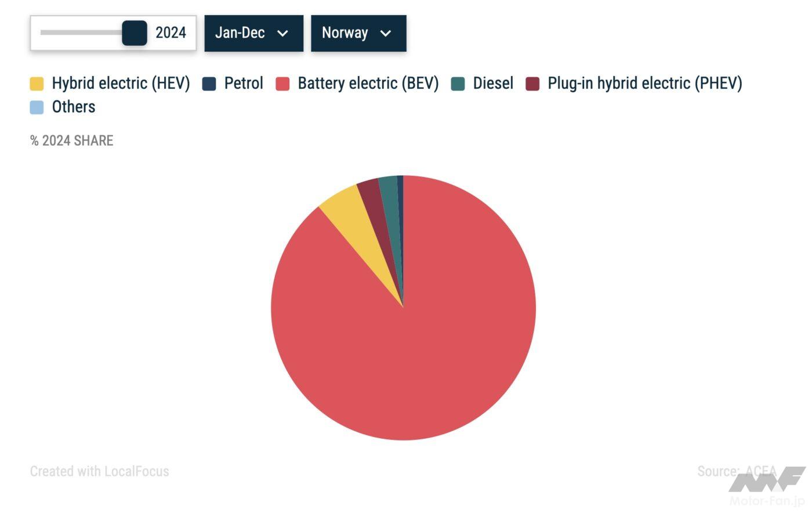Open the Jan-Dec period dropdown
Viewport: 812px width, 513px height.
tap(253, 33)
